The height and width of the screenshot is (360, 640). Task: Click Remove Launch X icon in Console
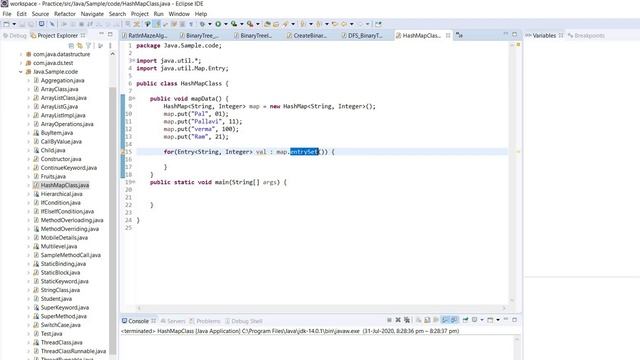[398, 320]
